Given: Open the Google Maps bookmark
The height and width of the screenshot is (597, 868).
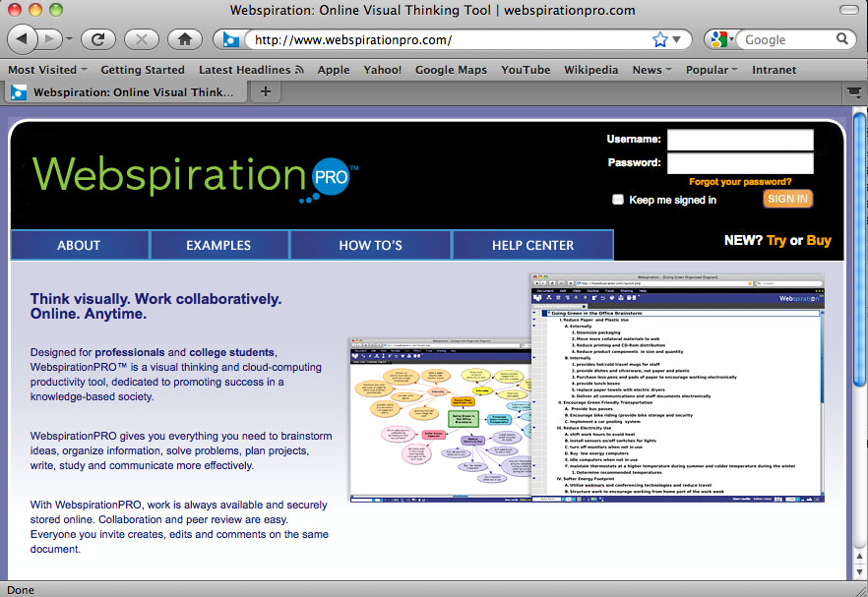Looking at the screenshot, I should 451,70.
